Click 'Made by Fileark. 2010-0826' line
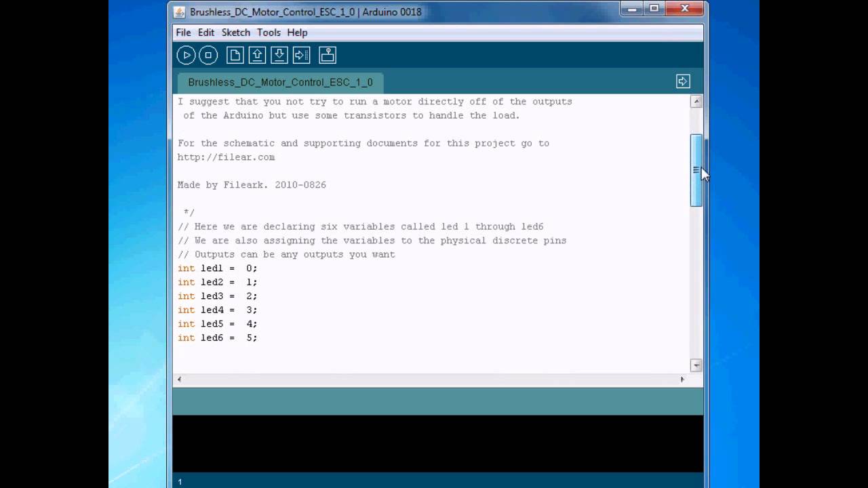 [252, 185]
